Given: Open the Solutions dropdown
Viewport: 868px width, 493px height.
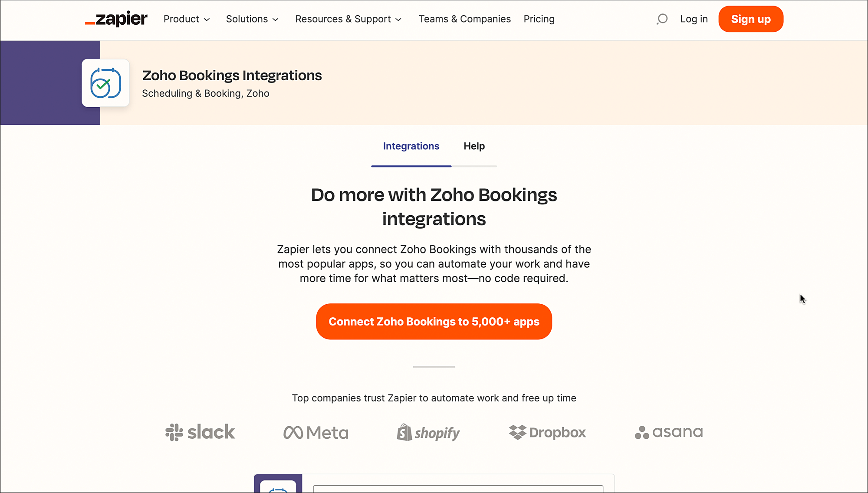Looking at the screenshot, I should (252, 19).
